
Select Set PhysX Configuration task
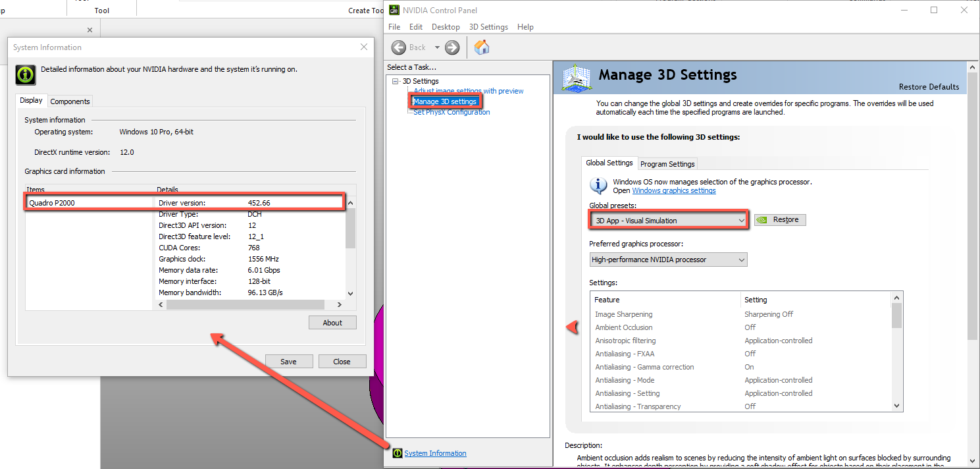451,112
